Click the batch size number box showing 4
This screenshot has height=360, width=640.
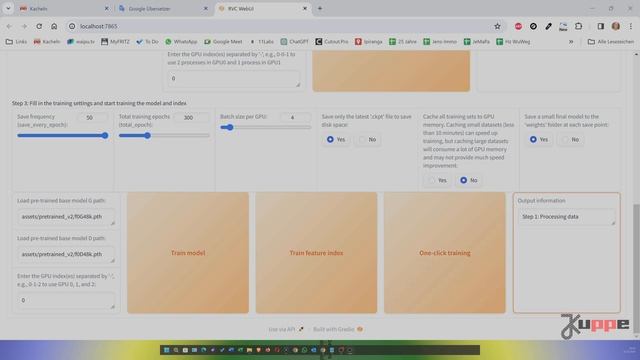click(295, 118)
